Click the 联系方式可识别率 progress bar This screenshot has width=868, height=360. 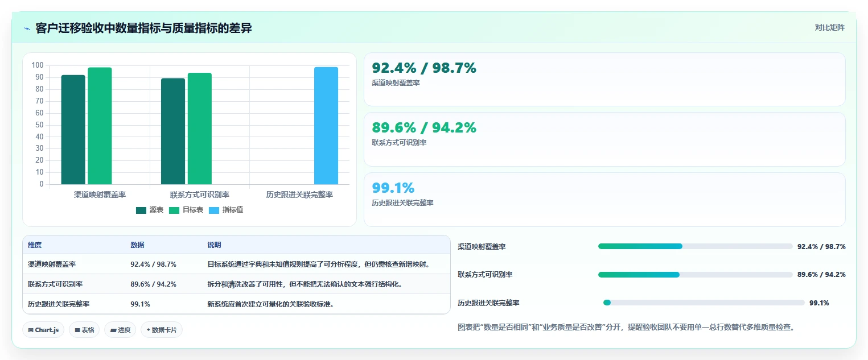(695, 275)
